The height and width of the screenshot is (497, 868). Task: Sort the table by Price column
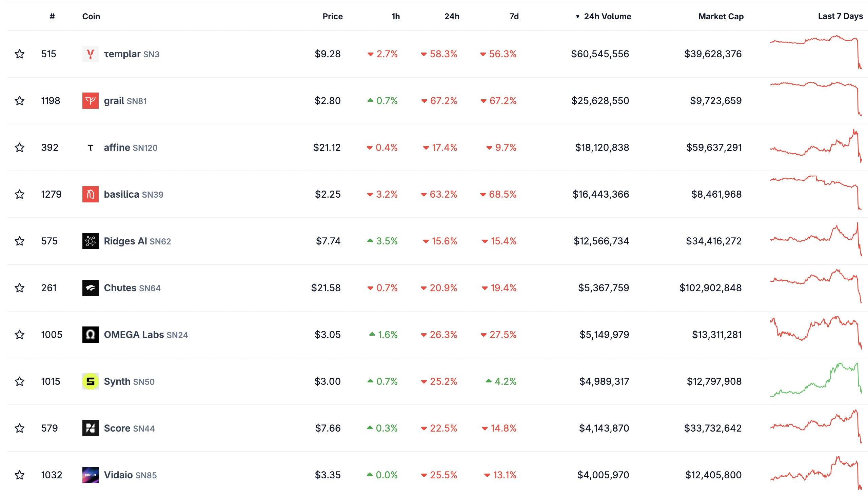[x=333, y=16]
